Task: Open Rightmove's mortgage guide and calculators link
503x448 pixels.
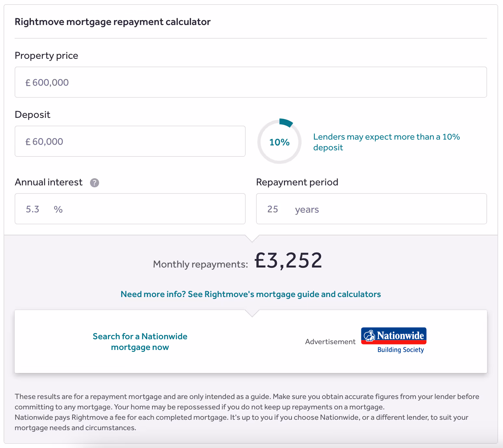Action: [251, 294]
